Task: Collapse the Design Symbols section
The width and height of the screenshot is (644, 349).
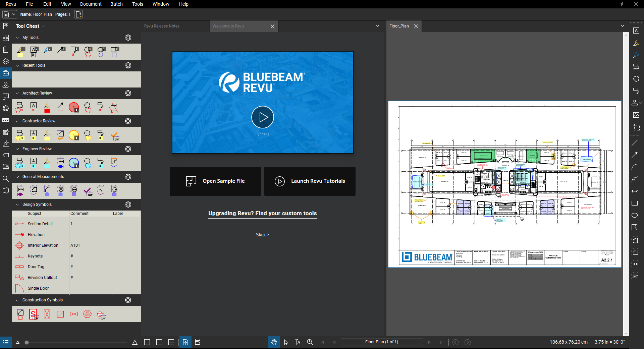Action: click(17, 205)
